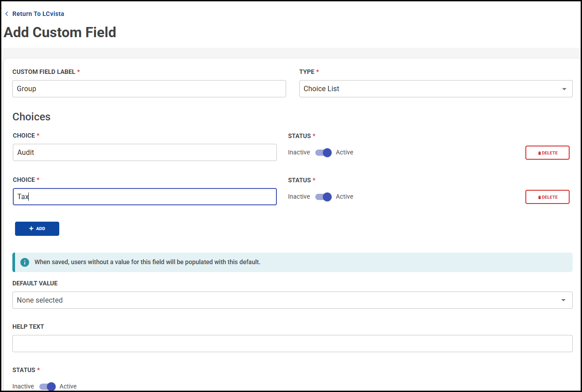Click the Custom Field Label input containing Group
This screenshot has width=582, height=392.
coord(149,89)
